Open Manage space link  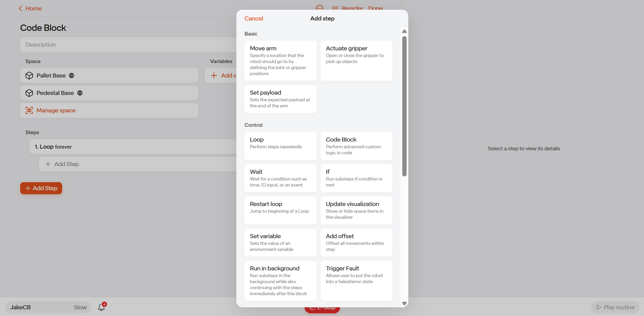[x=109, y=110]
